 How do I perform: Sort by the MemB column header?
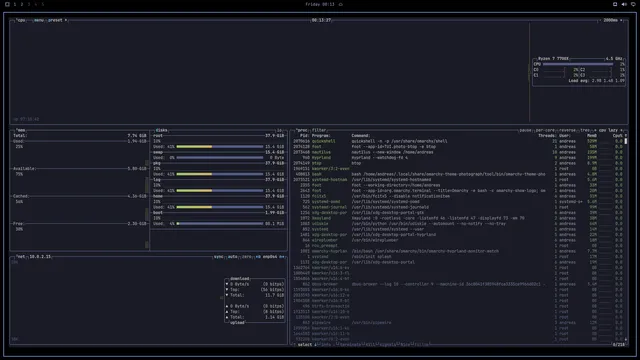[x=592, y=136]
